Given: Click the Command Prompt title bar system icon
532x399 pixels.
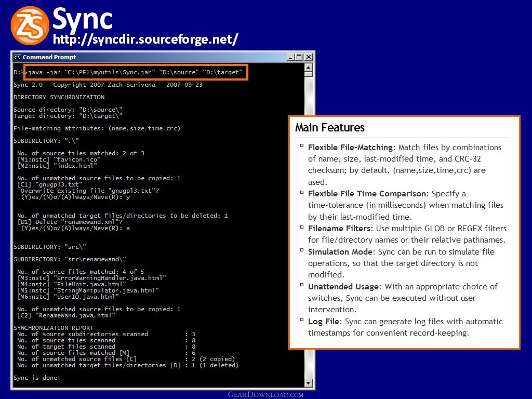Looking at the screenshot, I should pyautogui.click(x=17, y=57).
